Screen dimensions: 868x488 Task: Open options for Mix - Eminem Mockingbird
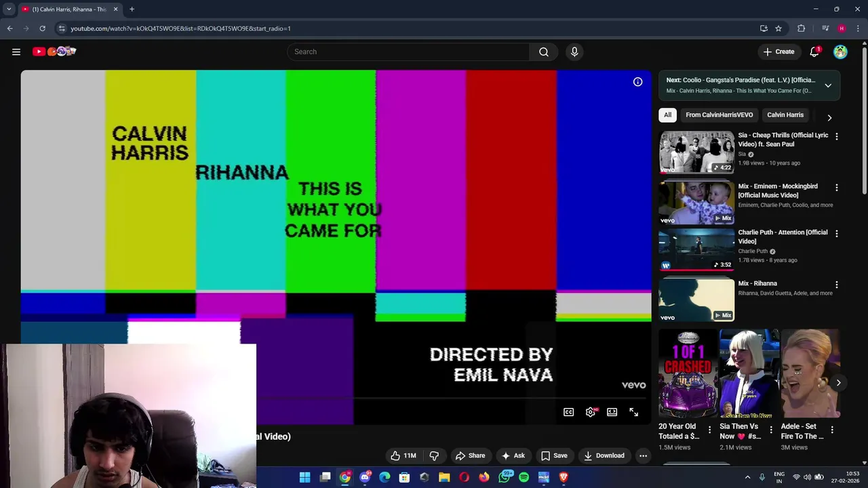836,187
